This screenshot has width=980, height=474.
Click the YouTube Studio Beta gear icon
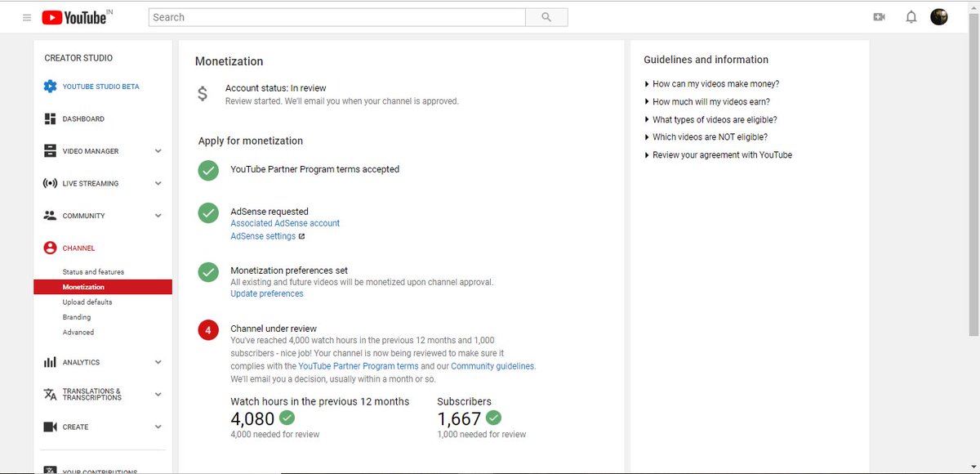(50, 87)
